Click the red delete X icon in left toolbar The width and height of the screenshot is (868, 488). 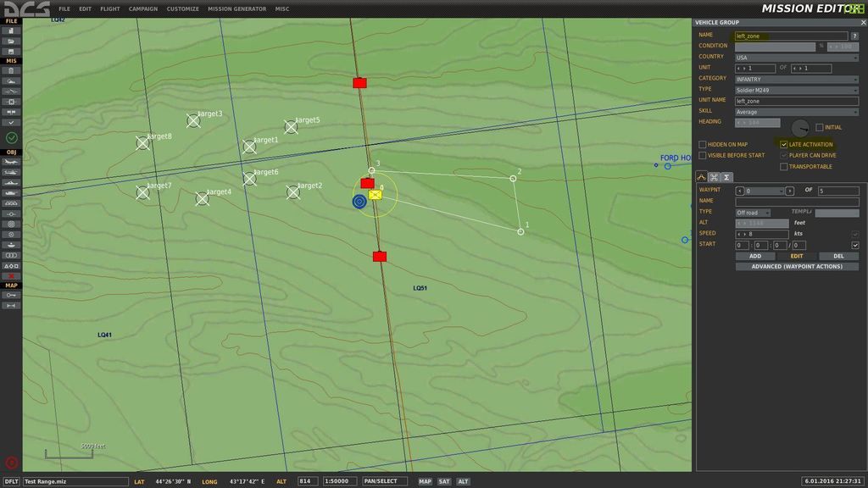(11, 275)
